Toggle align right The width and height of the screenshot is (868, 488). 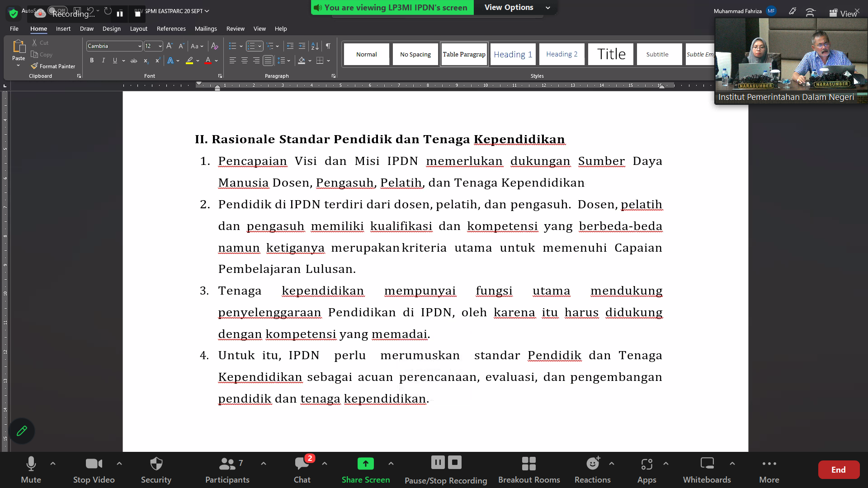[x=256, y=61]
